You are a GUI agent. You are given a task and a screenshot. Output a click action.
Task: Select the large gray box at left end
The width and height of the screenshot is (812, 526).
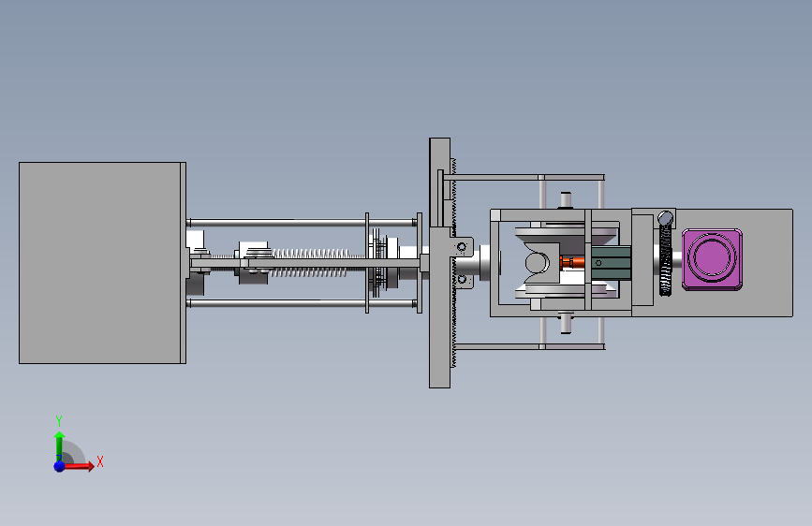click(102, 263)
